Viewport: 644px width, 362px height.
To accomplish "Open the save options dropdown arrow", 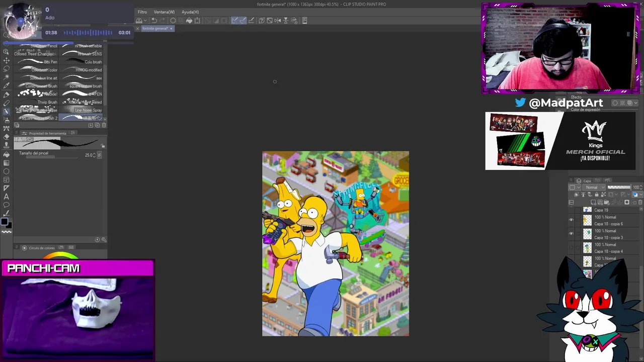I will coord(145,21).
